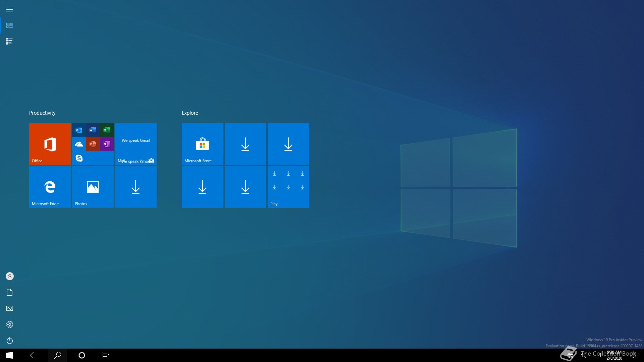Switch to the All apps list
644x362 pixels.
(x=10, y=42)
